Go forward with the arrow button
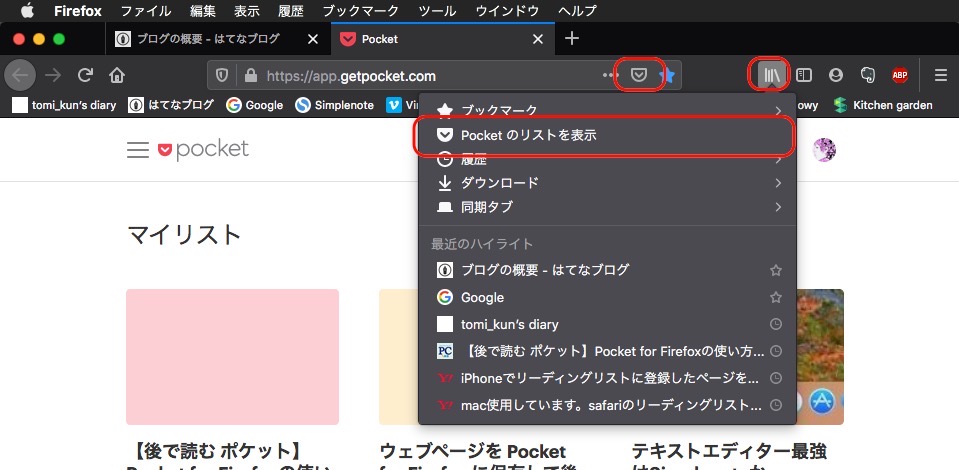Viewport: 959px width, 470px height. (53, 75)
